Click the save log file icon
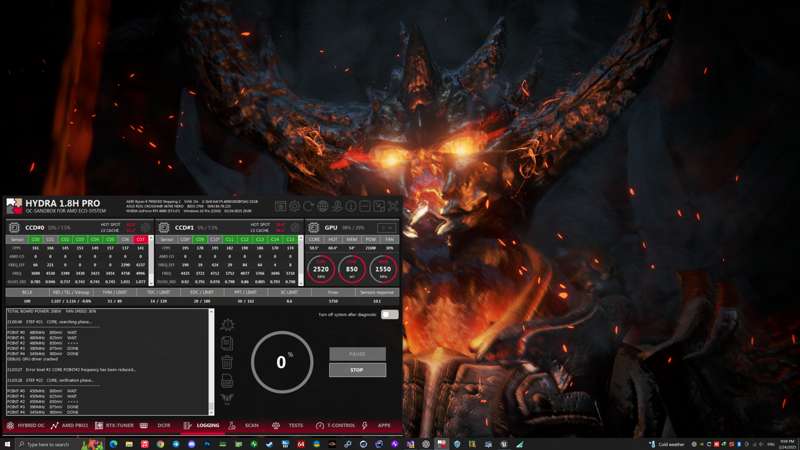The image size is (800, 450). pos(227,381)
